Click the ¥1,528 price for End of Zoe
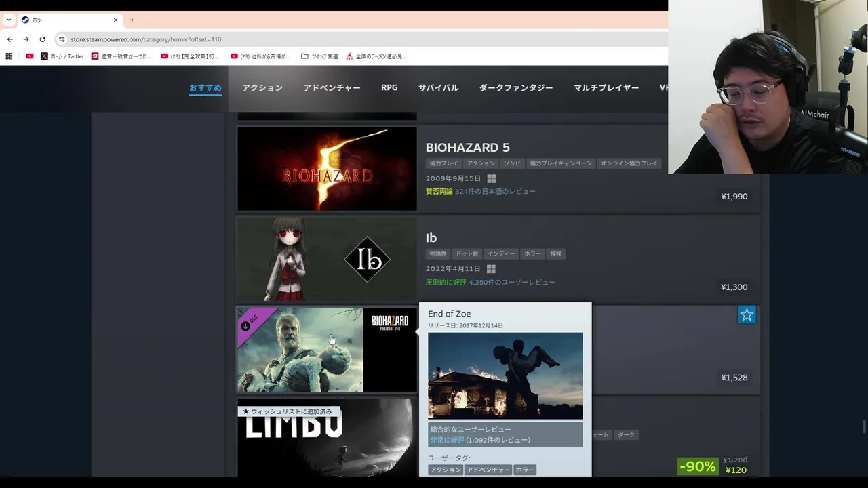The width and height of the screenshot is (868, 488). (x=734, y=378)
